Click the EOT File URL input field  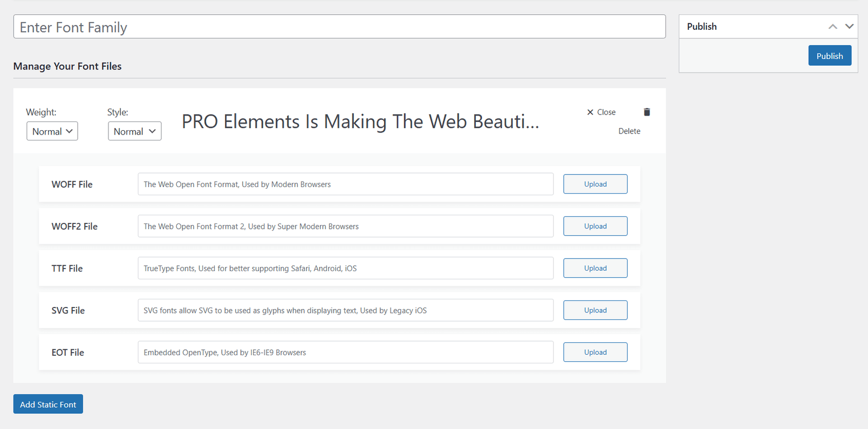pyautogui.click(x=346, y=352)
